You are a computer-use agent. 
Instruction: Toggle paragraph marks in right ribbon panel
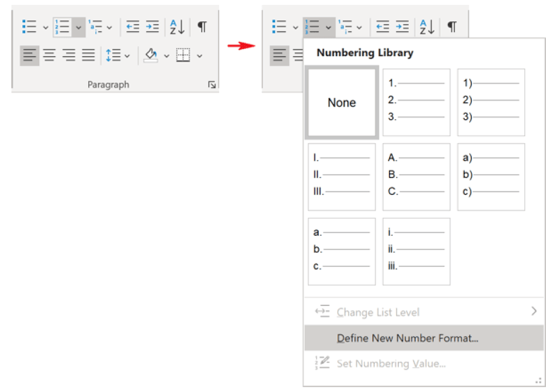(452, 27)
